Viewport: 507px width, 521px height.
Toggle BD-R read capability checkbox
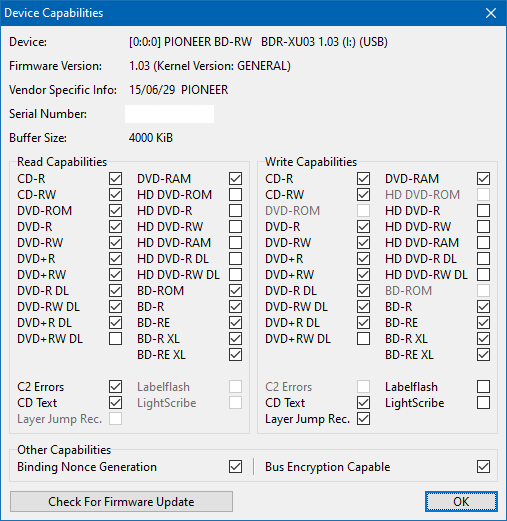click(x=235, y=307)
